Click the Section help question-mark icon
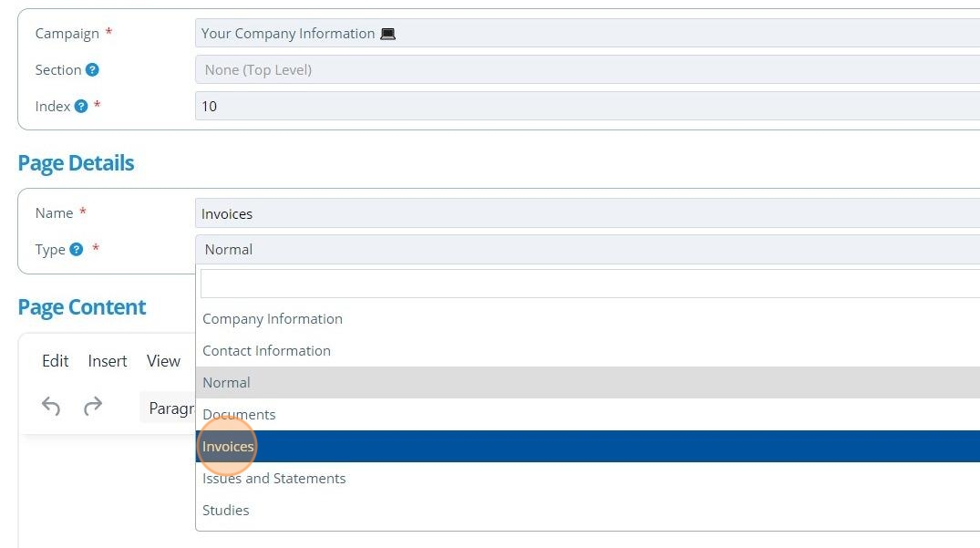Screen dimensions: 980x548 click(x=92, y=70)
